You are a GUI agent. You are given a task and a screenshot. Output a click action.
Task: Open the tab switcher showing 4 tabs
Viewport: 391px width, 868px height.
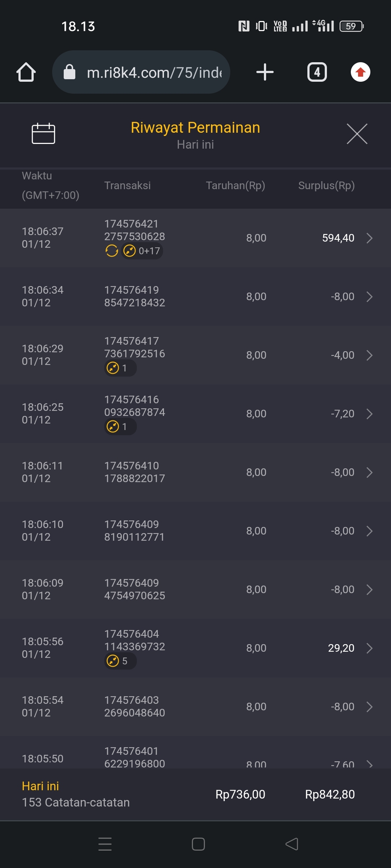[x=317, y=72]
